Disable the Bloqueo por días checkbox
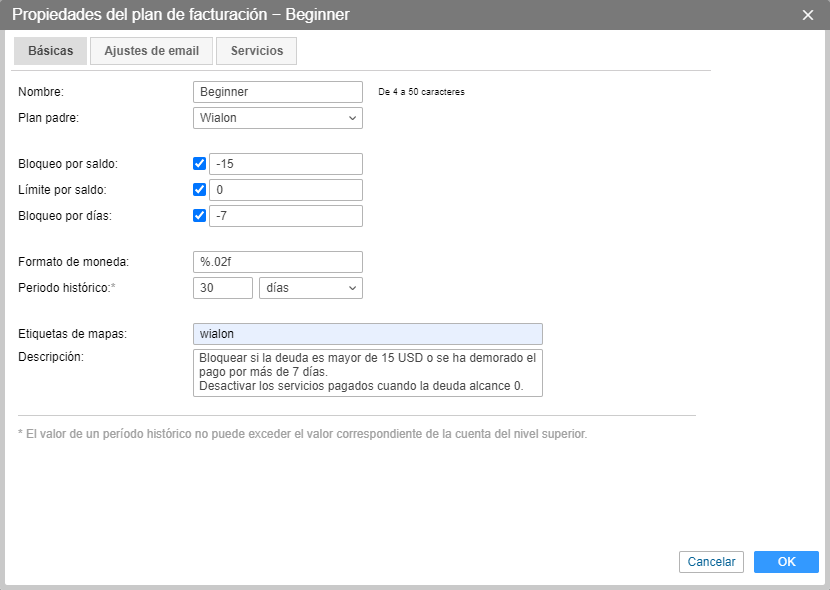This screenshot has height=590, width=830. 199,216
